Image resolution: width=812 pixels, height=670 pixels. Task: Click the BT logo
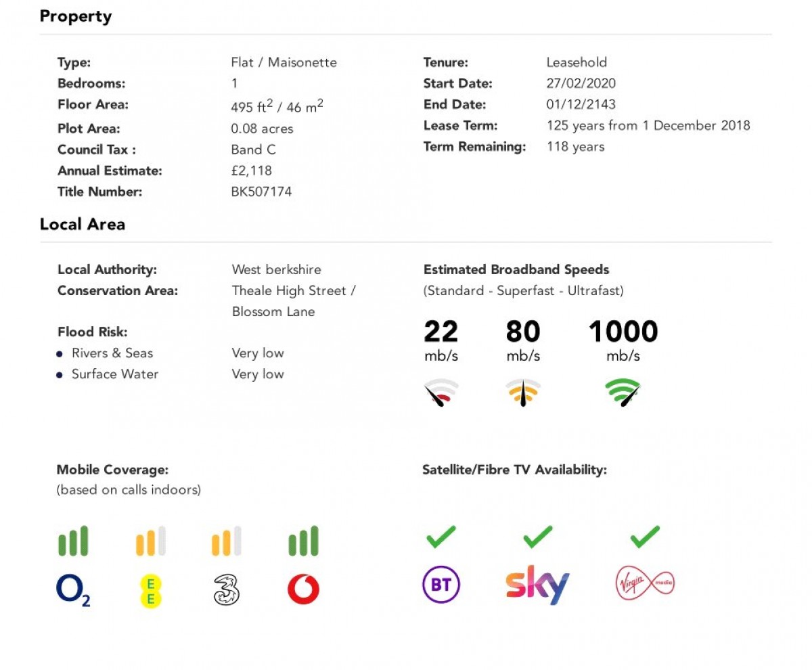441,584
